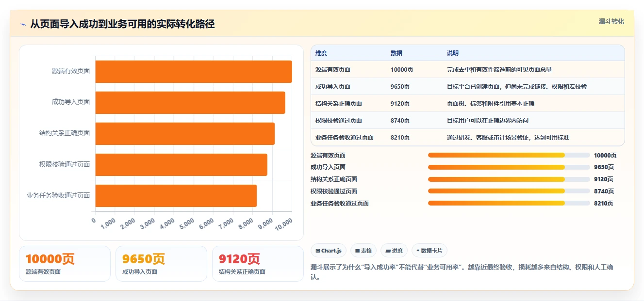
Task: Click the 数据 table column header
Action: click(396, 53)
